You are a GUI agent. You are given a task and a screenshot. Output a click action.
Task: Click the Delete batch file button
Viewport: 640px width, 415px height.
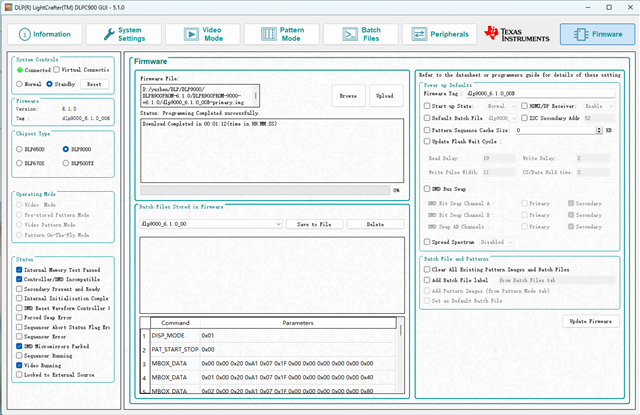coord(376,224)
